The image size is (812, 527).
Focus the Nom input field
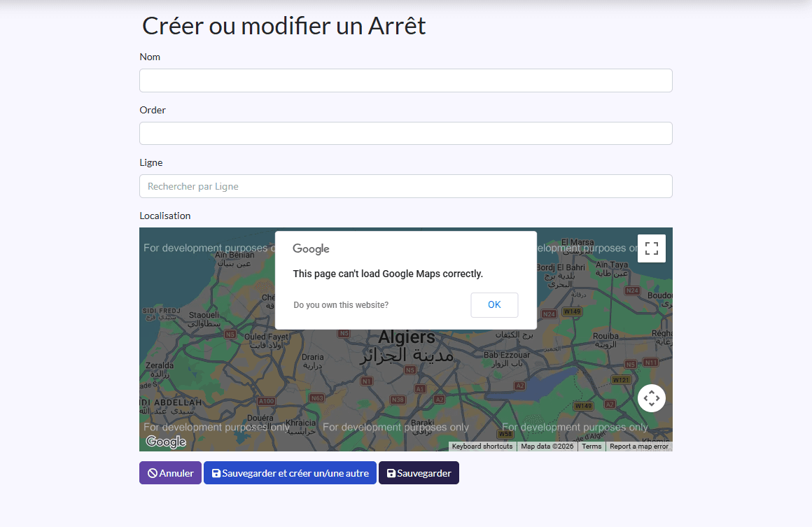point(405,80)
